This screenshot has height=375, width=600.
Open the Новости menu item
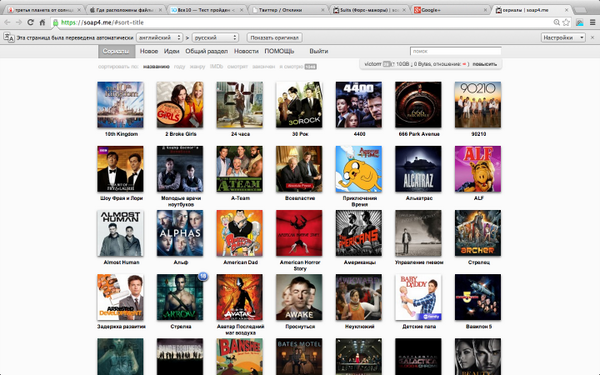point(246,51)
